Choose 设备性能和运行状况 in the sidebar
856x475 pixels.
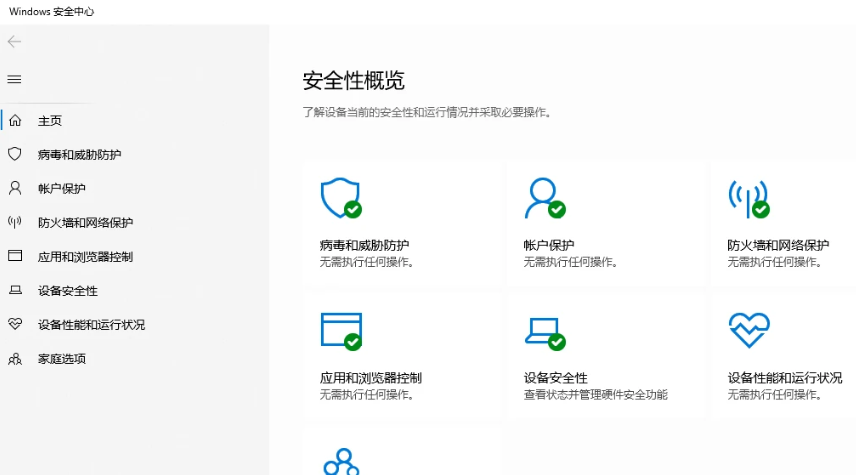pyautogui.click(x=92, y=325)
